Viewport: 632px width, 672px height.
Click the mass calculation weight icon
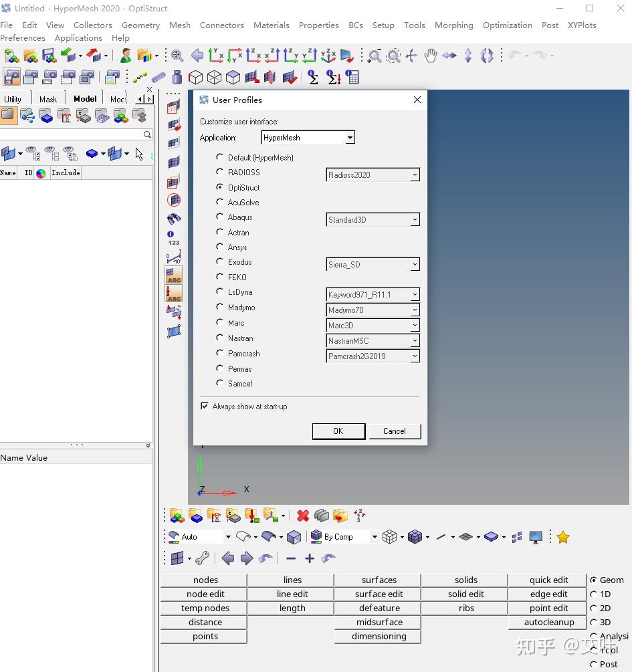coord(177,78)
